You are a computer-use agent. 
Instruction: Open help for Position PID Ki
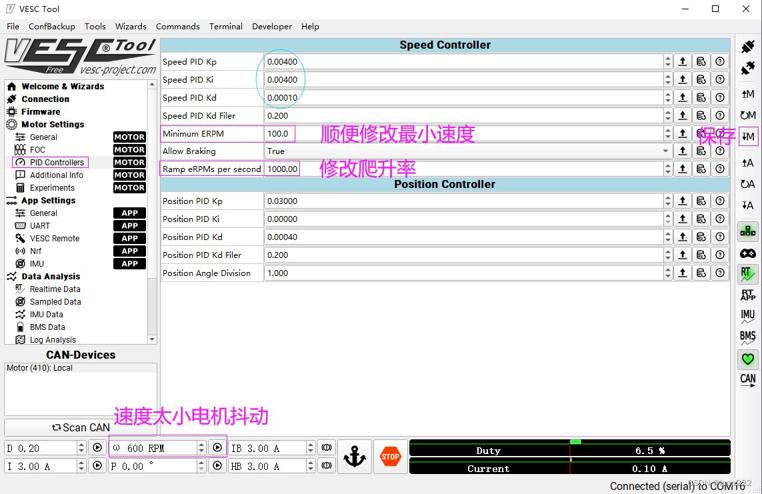click(720, 219)
